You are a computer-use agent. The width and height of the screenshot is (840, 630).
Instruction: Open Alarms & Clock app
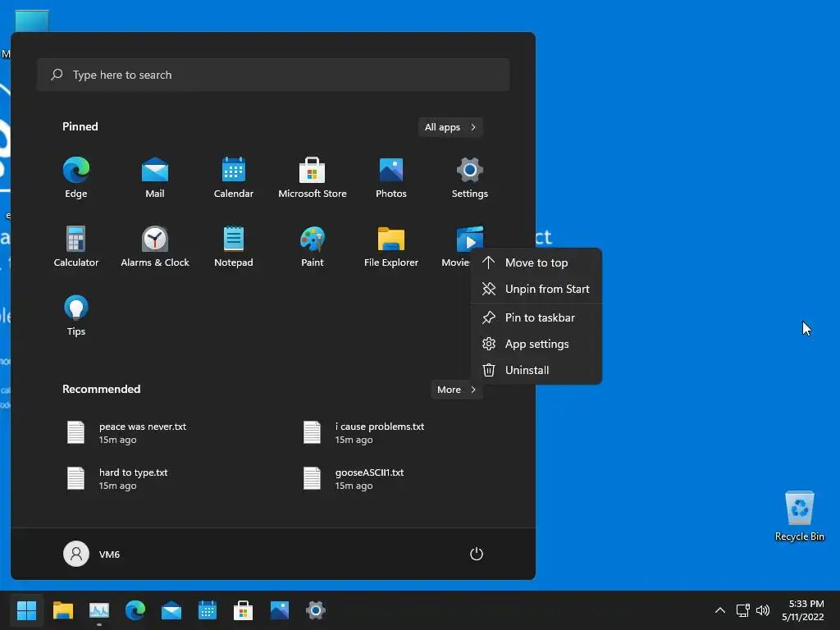pyautogui.click(x=155, y=246)
